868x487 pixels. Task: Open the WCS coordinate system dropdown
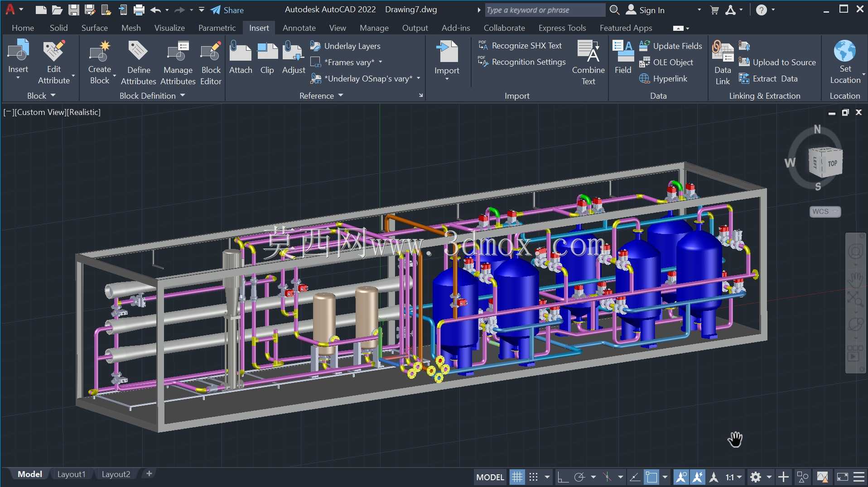(825, 211)
